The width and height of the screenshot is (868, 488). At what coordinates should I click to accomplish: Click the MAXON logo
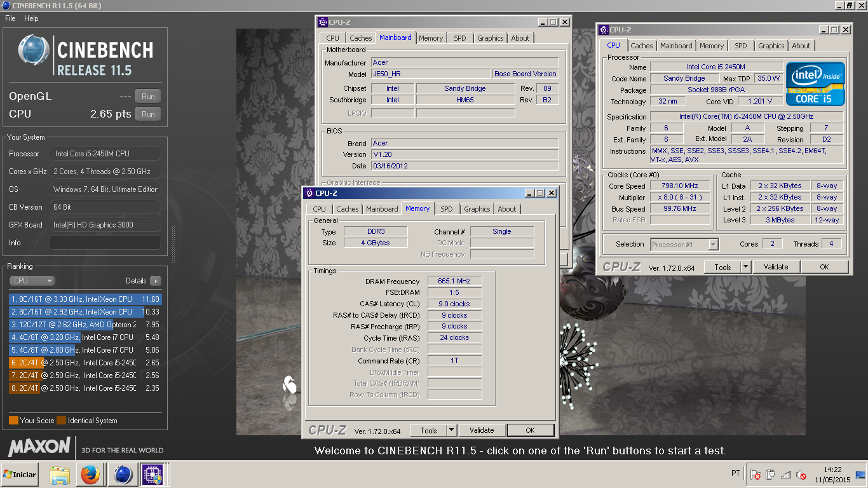39,445
